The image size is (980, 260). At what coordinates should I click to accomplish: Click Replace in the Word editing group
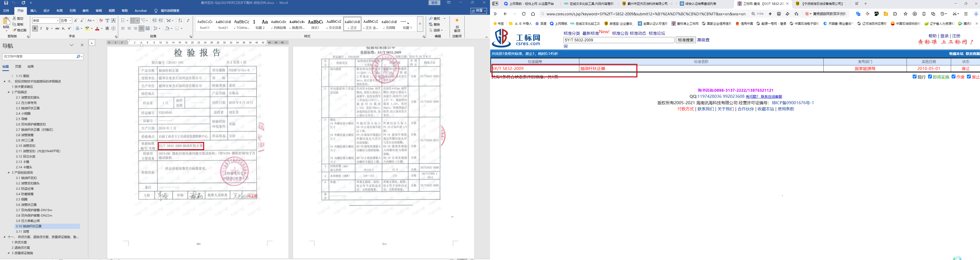click(x=435, y=24)
